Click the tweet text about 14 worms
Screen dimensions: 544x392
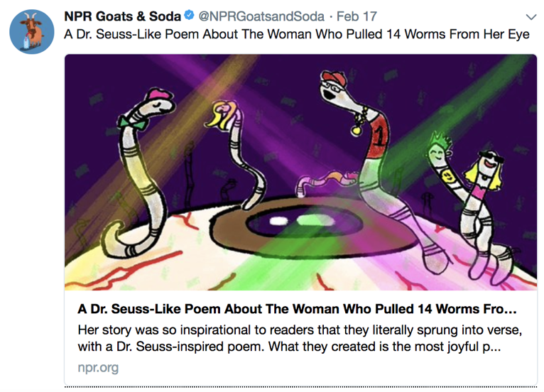click(x=296, y=34)
